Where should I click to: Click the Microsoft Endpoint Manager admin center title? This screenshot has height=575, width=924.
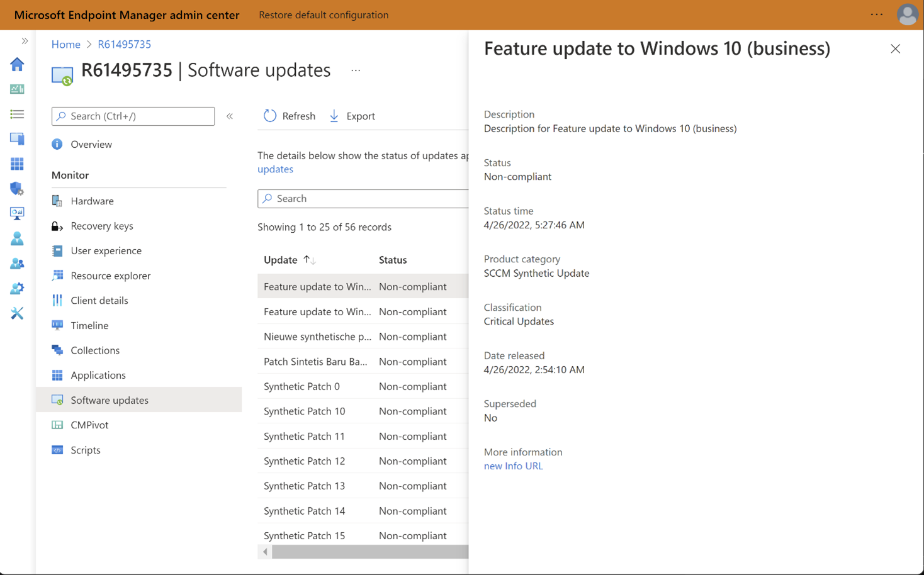pos(127,14)
